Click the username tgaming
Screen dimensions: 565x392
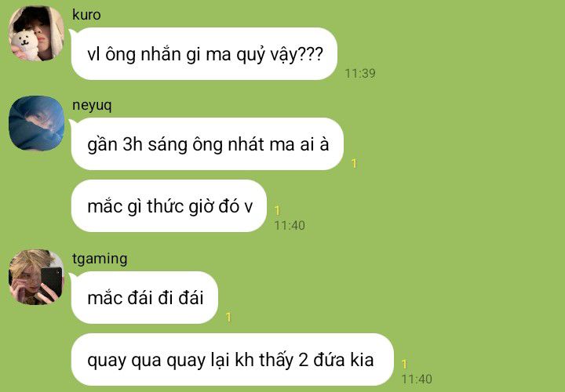point(100,260)
